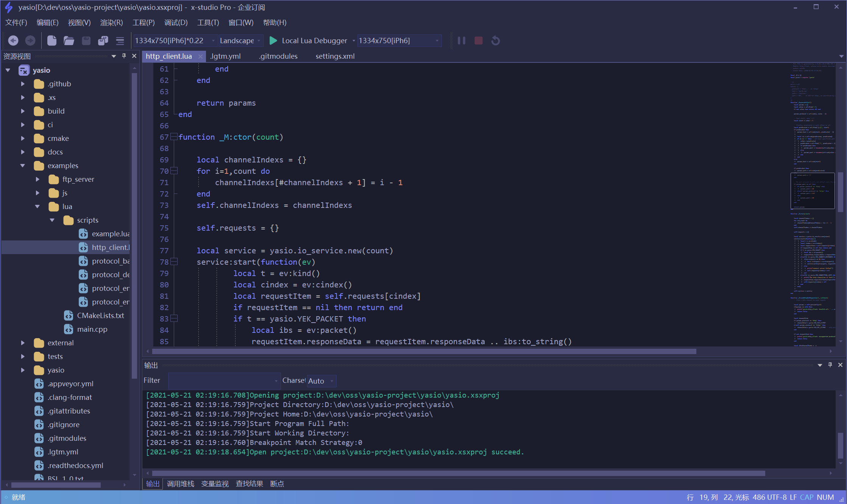Collapse the for loop fold at line 70
This screenshot has height=504, width=847.
point(174,171)
